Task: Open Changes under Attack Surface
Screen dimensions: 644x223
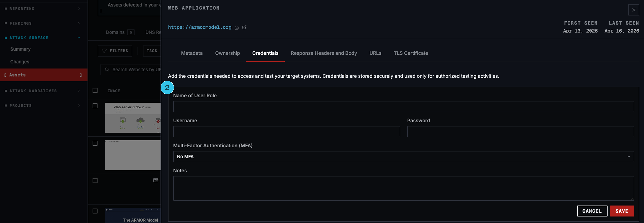Action: 20,62
